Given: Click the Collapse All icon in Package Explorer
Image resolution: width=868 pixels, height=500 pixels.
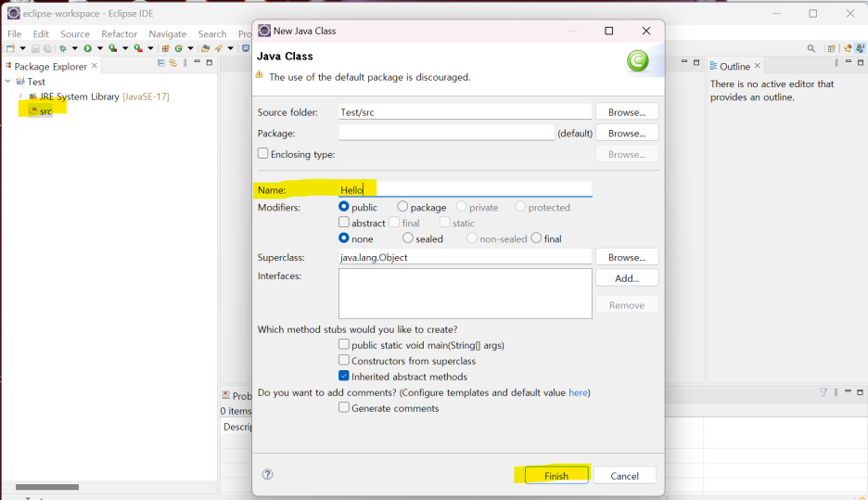Looking at the screenshot, I should (x=161, y=63).
